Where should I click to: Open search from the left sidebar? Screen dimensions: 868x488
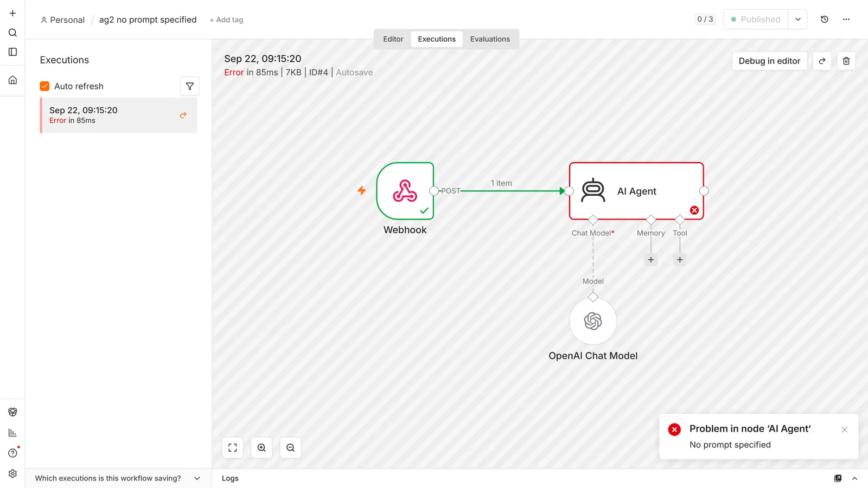(x=12, y=33)
